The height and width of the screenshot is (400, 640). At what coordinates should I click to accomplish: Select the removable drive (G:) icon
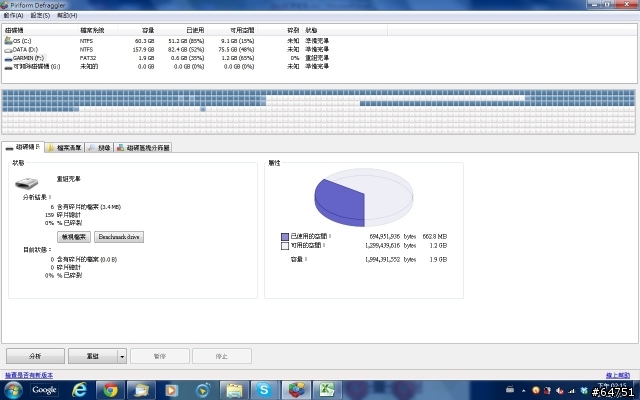click(8, 67)
